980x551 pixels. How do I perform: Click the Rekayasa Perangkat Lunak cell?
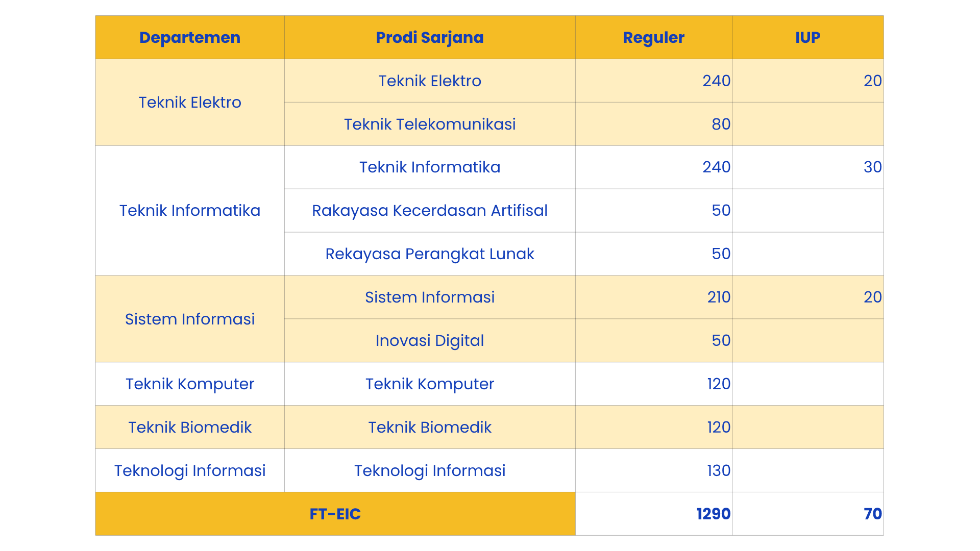429,254
